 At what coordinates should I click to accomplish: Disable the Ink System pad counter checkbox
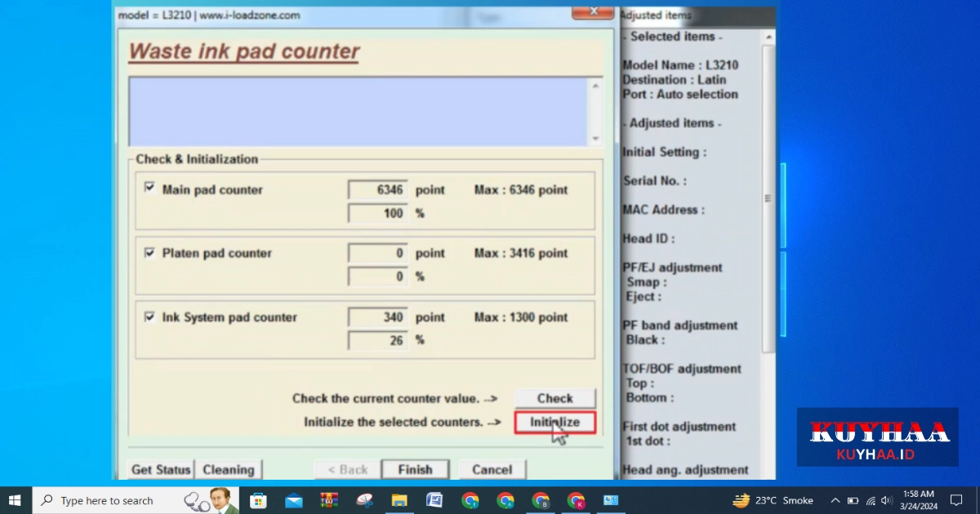(149, 317)
